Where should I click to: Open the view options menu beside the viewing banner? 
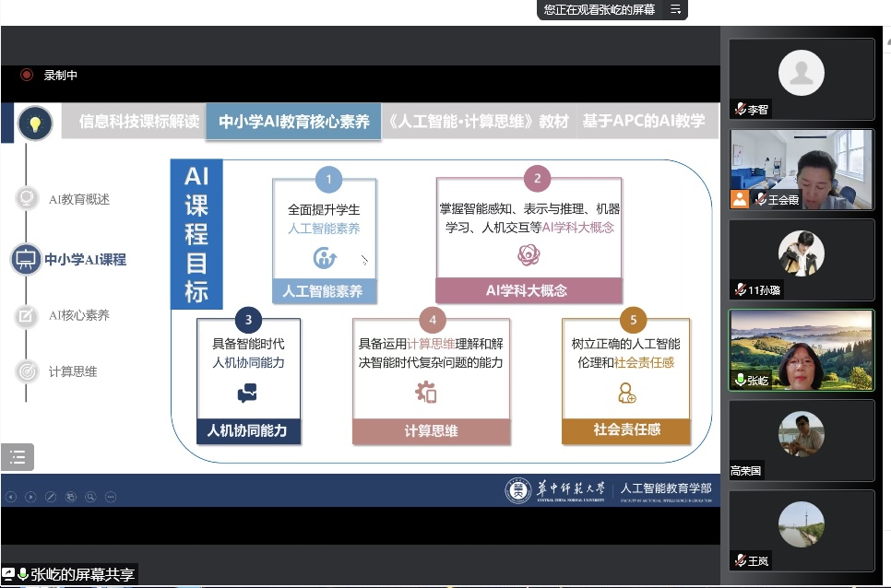point(676,9)
